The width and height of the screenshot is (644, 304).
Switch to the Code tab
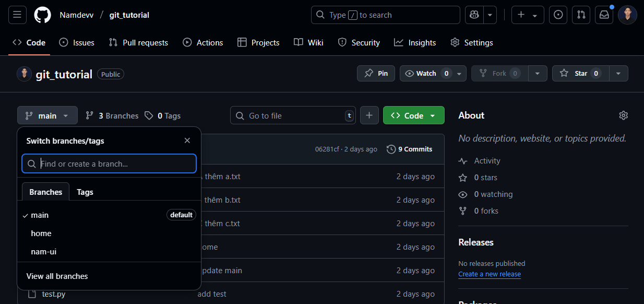(x=29, y=42)
